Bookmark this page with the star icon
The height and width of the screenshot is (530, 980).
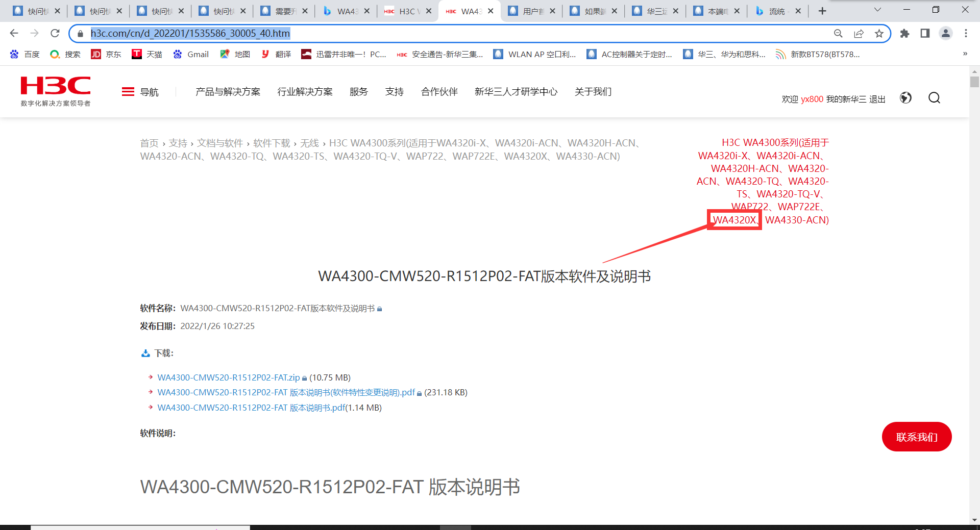pyautogui.click(x=879, y=34)
